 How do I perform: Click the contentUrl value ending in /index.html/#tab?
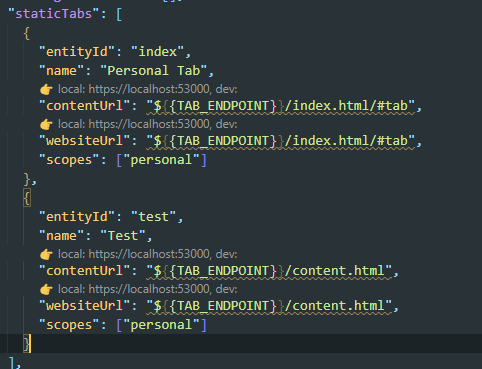[x=280, y=106]
